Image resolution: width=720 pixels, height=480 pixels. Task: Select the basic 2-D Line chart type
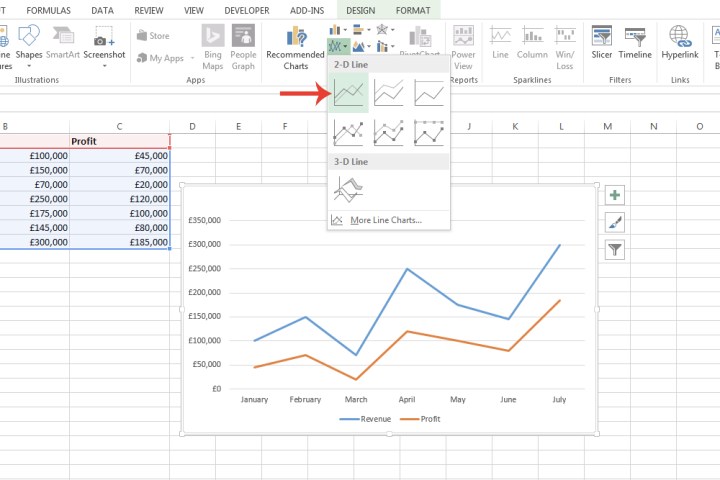[348, 94]
